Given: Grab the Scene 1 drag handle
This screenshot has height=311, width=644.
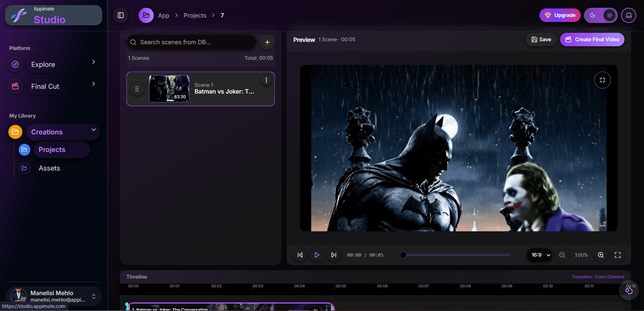Looking at the screenshot, I should pos(137,89).
